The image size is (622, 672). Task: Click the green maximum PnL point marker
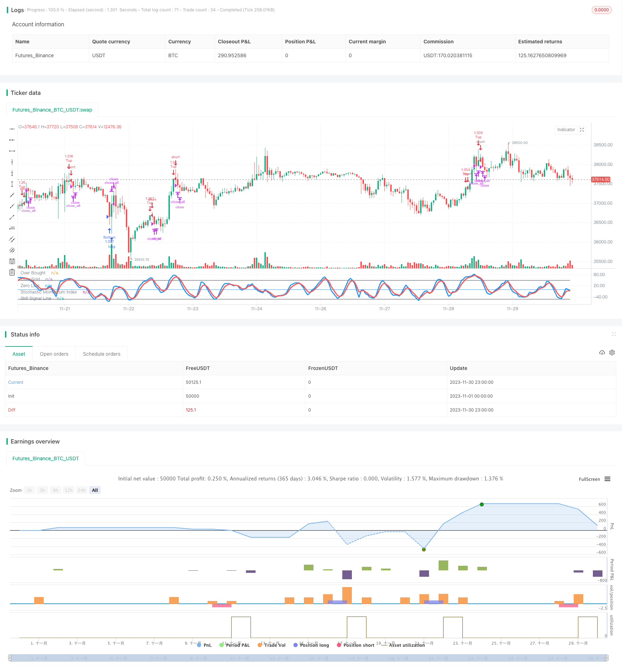click(x=482, y=504)
